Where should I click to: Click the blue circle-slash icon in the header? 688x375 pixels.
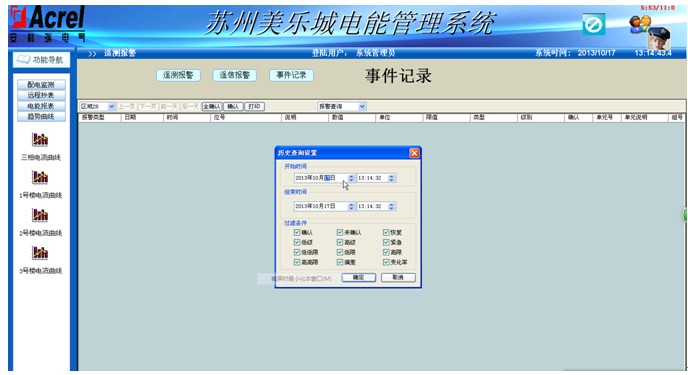pos(594,24)
